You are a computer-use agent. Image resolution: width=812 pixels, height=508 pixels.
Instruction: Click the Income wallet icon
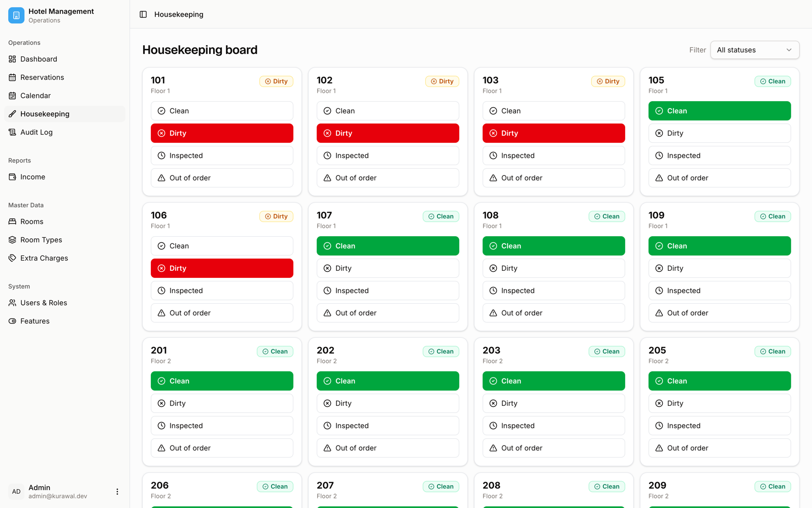[12, 177]
